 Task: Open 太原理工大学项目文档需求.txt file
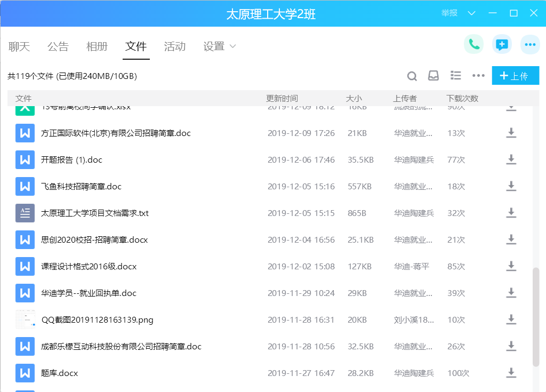point(95,213)
